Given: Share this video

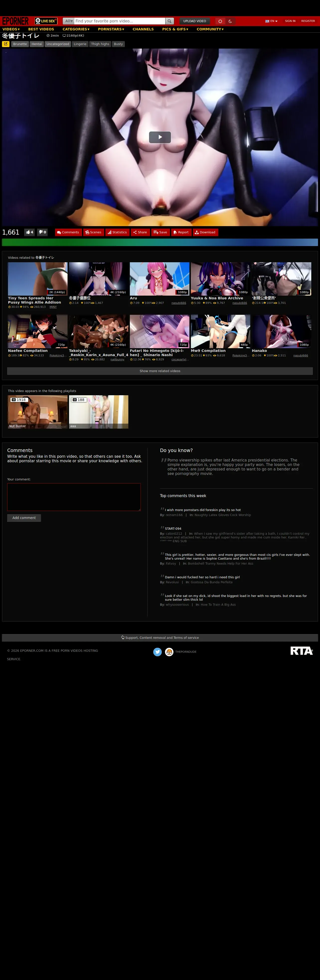Looking at the screenshot, I should point(140,232).
